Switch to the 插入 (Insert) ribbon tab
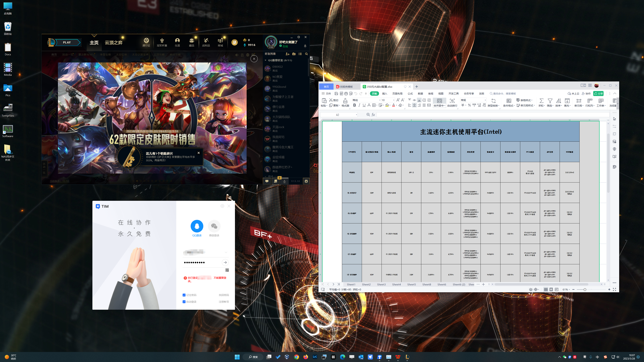The image size is (644, 362). click(385, 94)
